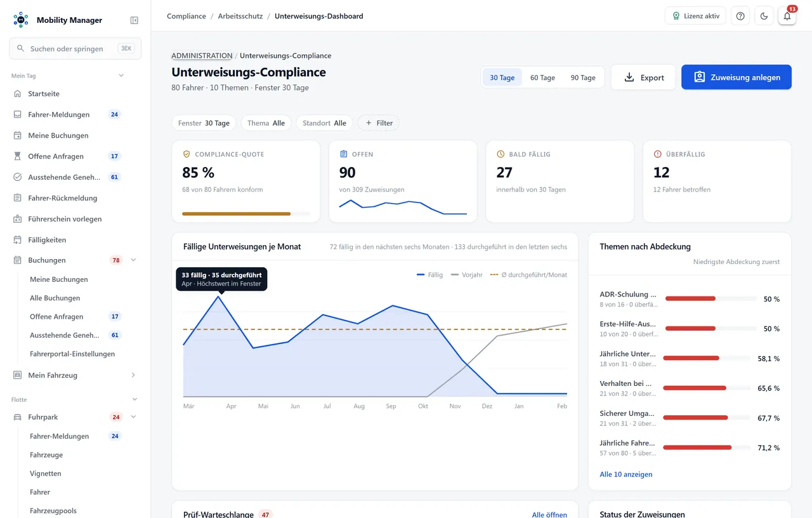Toggle the Fällig series in chart legend

[x=430, y=275]
